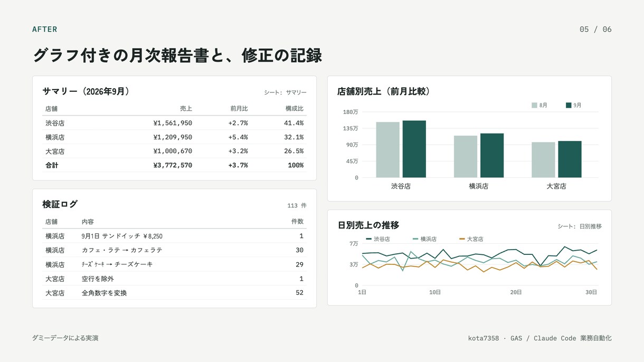Click the シート: 日別推移 label
The height and width of the screenshot is (362, 644).
[x=580, y=226]
